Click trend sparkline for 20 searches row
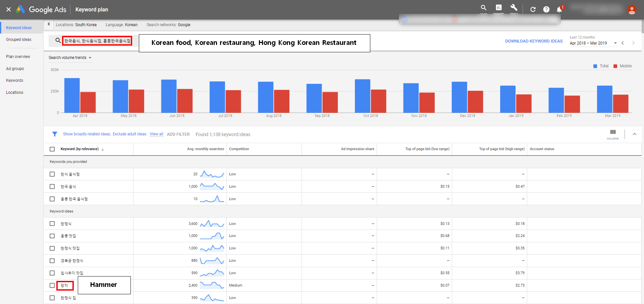 click(x=212, y=174)
